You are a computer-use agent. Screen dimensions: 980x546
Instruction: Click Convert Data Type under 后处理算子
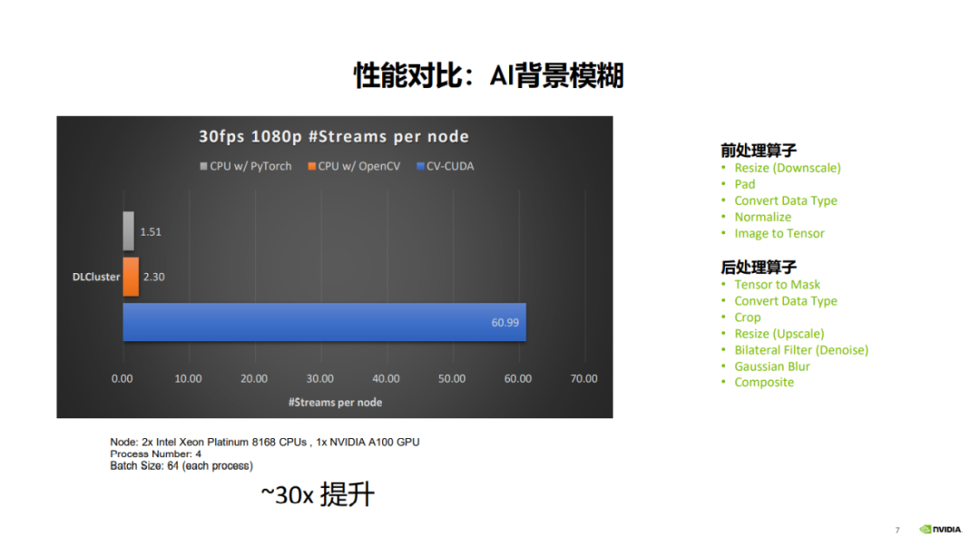point(786,301)
